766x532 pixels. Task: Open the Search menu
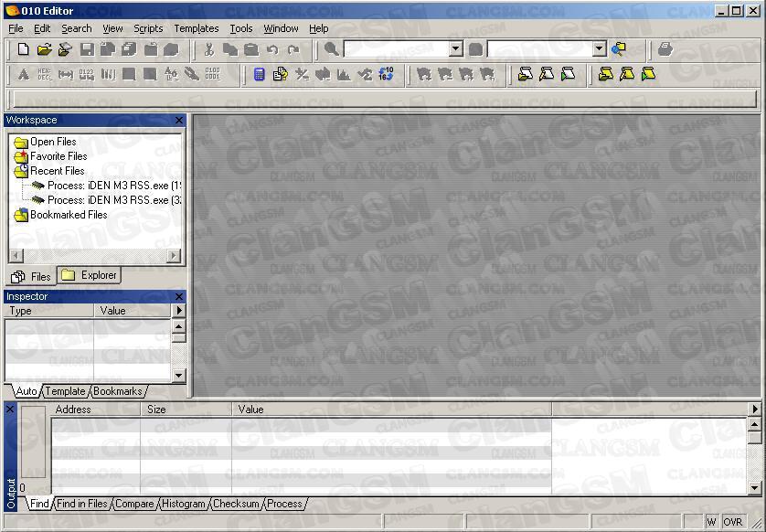click(x=76, y=28)
